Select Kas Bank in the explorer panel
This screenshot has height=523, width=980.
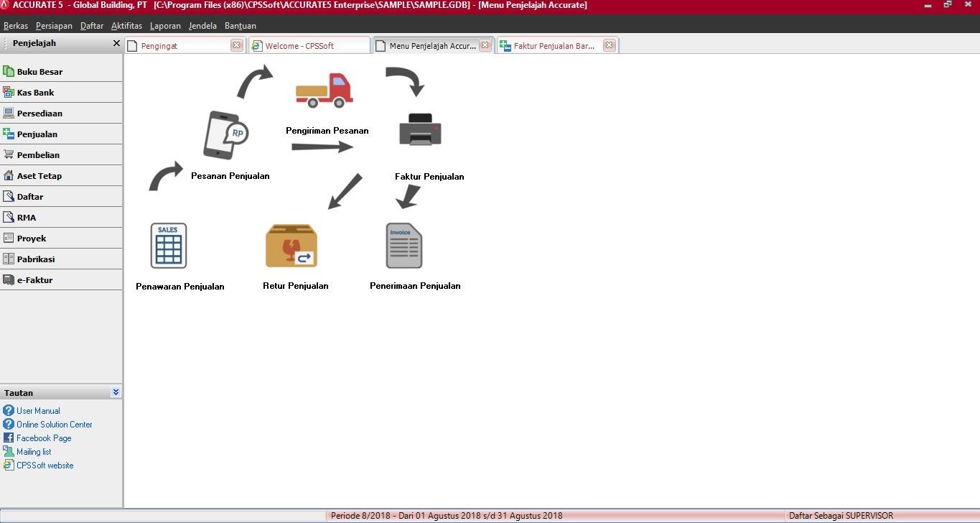35,93
